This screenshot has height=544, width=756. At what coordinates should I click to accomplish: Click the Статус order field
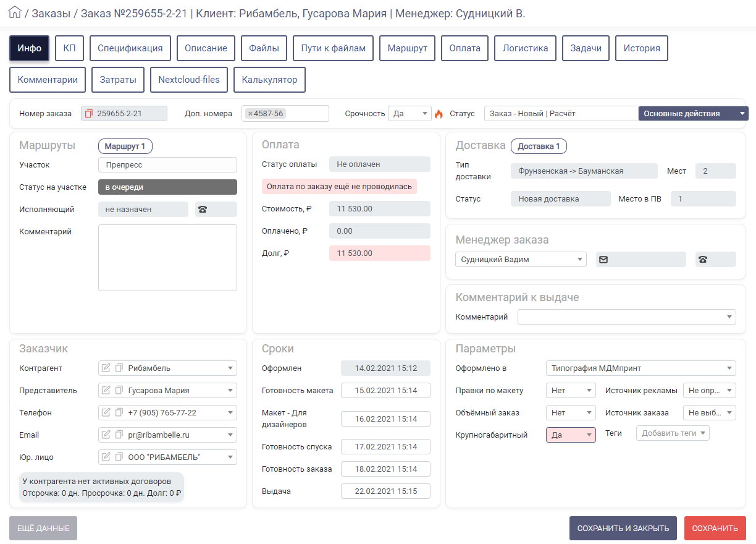tap(561, 114)
